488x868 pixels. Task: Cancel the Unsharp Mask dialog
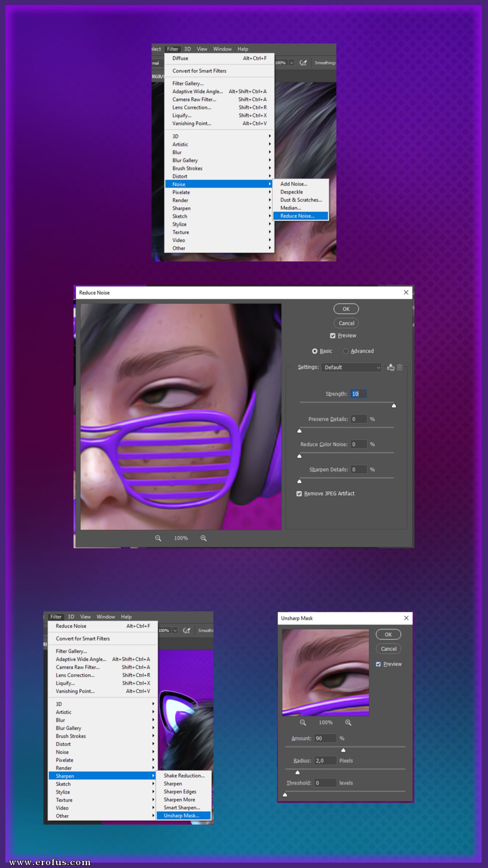tap(388, 649)
